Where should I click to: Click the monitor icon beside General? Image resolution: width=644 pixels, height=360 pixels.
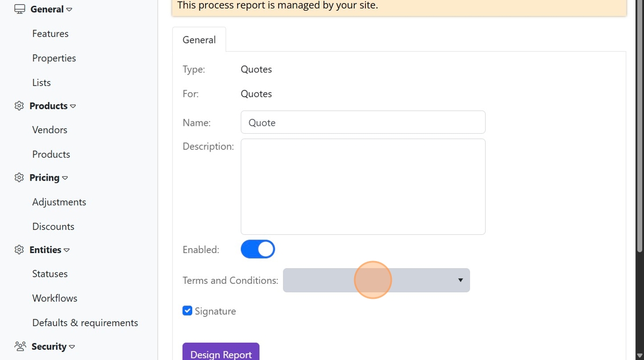coord(20,9)
